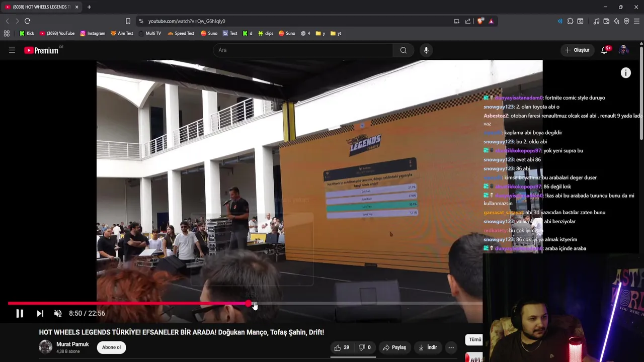Expand the yt bookmarks folder
The height and width of the screenshot is (362, 644).
pyautogui.click(x=336, y=33)
